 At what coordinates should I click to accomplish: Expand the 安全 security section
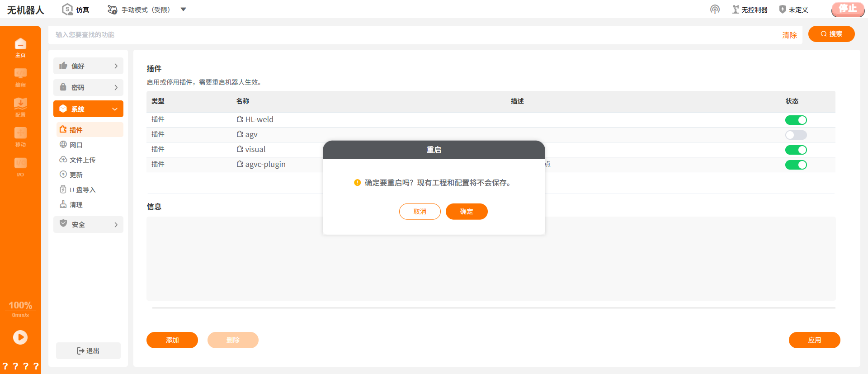pos(88,224)
